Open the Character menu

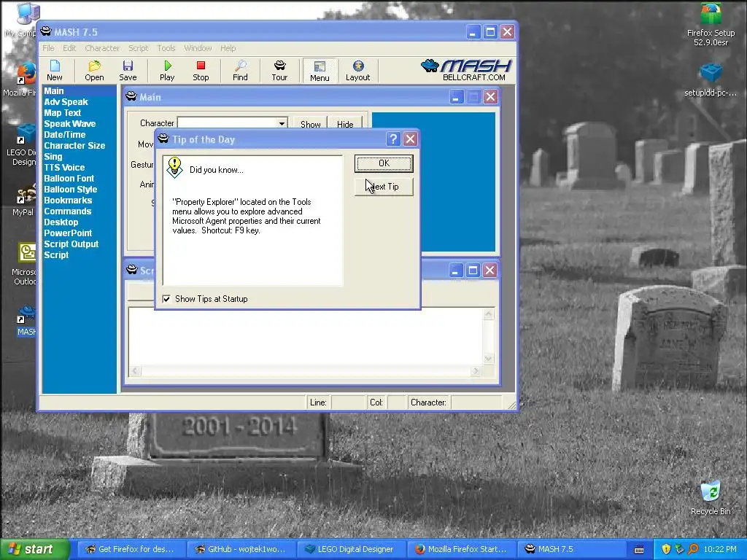[x=102, y=48]
